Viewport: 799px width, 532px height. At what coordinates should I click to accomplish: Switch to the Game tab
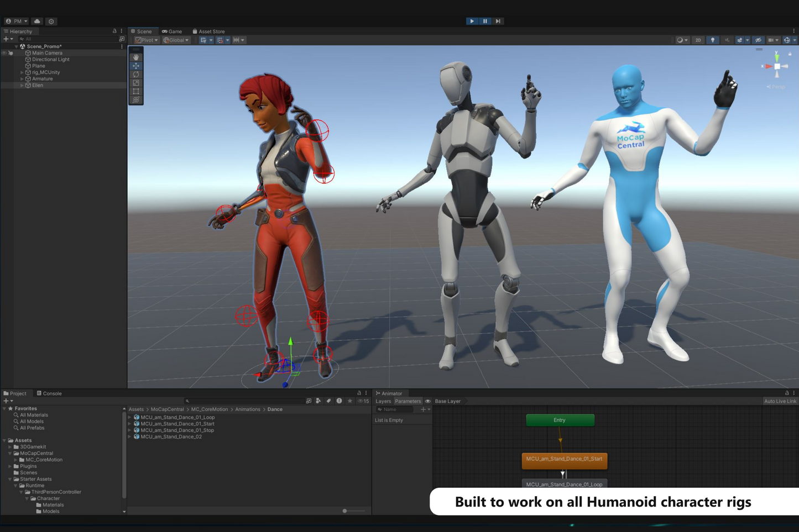pos(172,31)
